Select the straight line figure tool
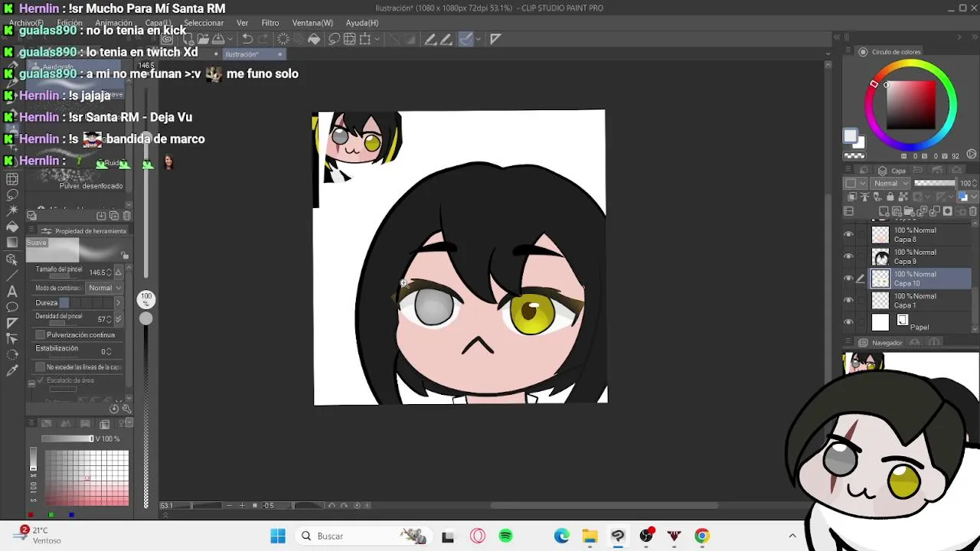 coord(12,275)
